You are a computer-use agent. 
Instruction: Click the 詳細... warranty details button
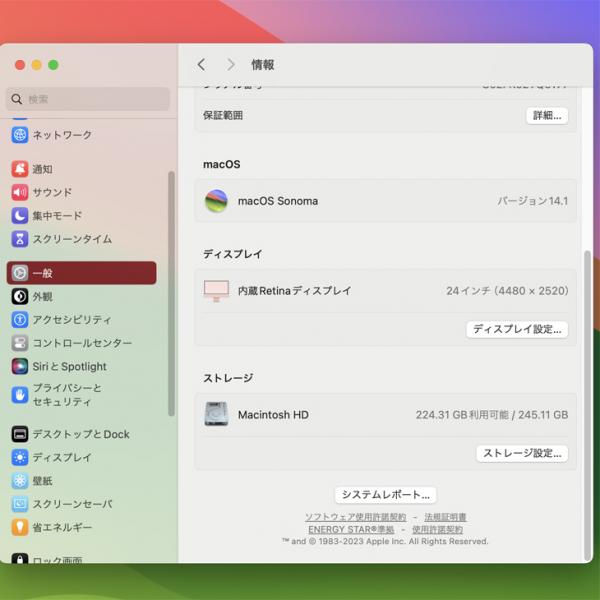547,115
